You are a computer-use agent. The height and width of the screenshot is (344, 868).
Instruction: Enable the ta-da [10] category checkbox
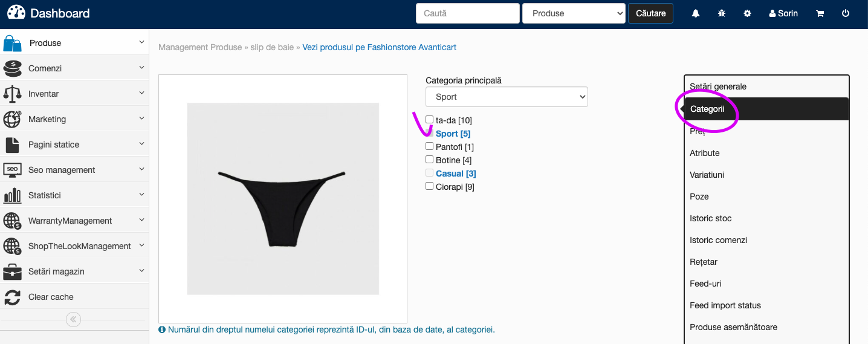430,120
